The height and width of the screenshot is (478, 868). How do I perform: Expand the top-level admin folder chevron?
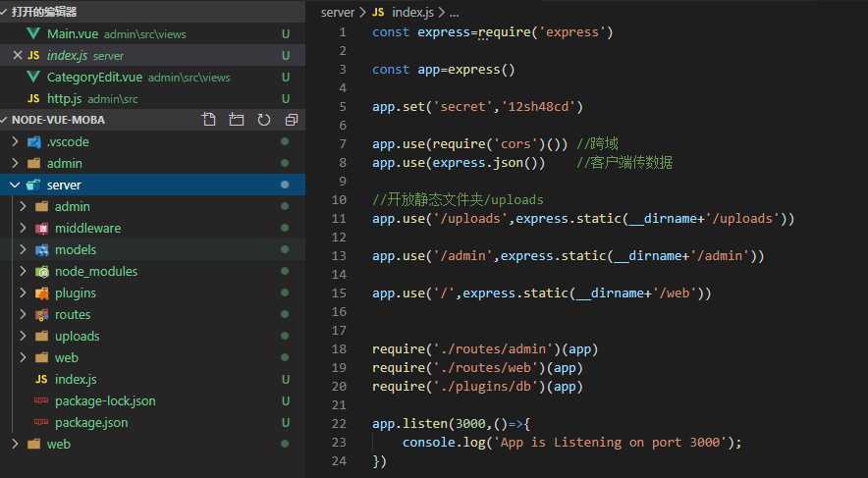(15, 163)
